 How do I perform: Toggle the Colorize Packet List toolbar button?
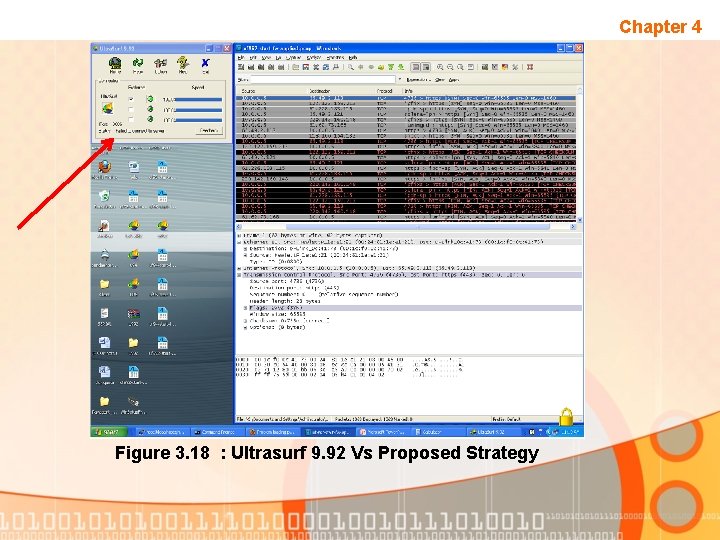point(415,67)
